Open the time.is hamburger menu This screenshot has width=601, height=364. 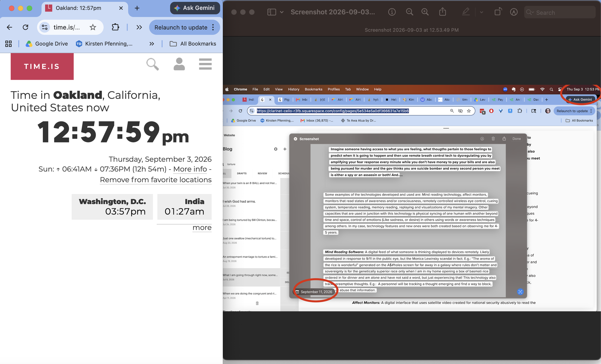pos(205,64)
